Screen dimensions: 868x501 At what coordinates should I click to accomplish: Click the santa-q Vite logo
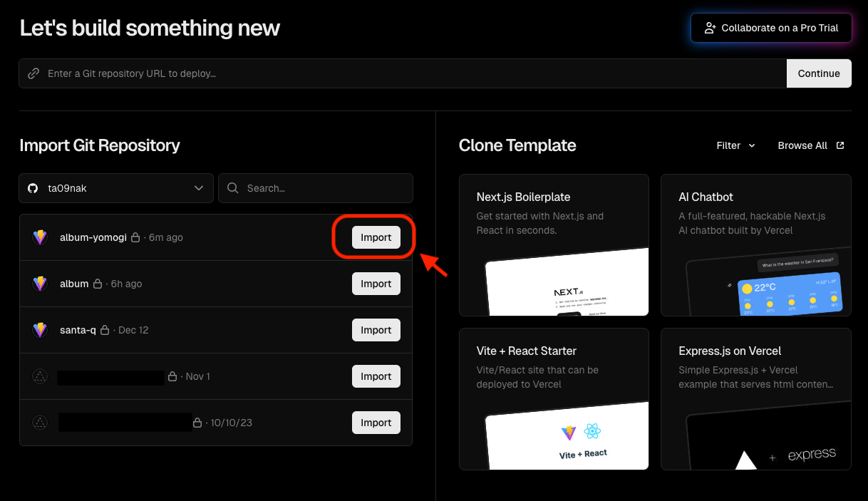click(40, 330)
